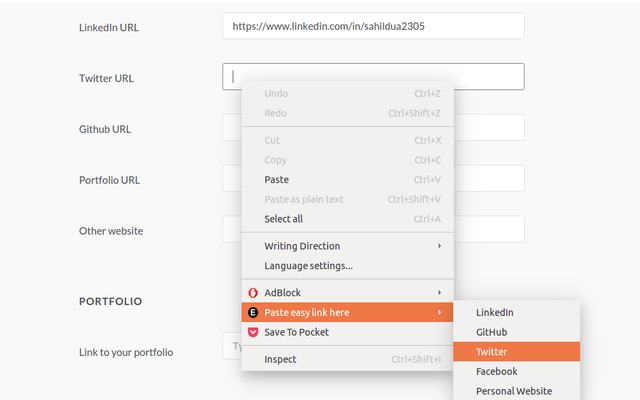Expand the AdBlock submenu arrow
640x400 pixels.
[x=439, y=293]
